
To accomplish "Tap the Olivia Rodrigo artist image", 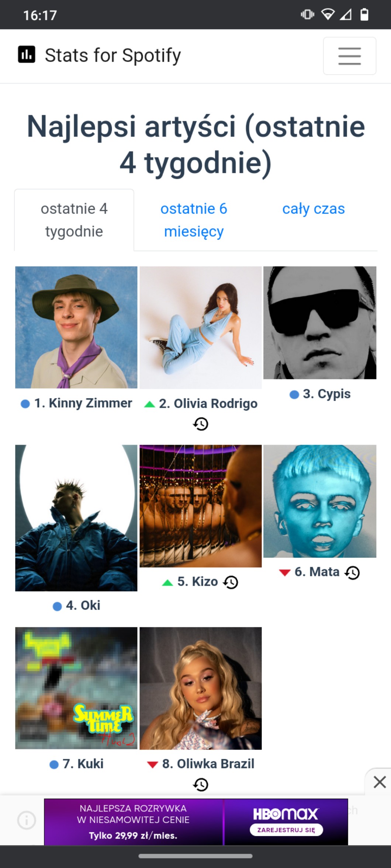I will point(201,327).
